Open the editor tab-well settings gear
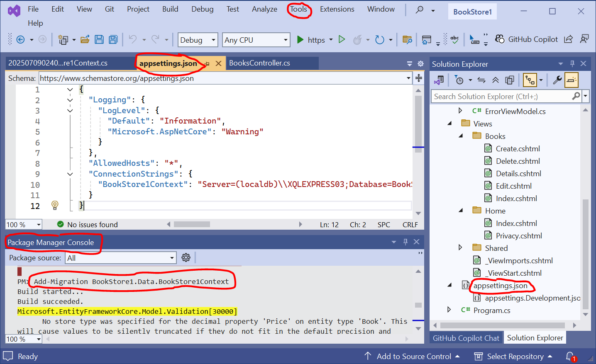This screenshot has width=596, height=364. point(420,64)
